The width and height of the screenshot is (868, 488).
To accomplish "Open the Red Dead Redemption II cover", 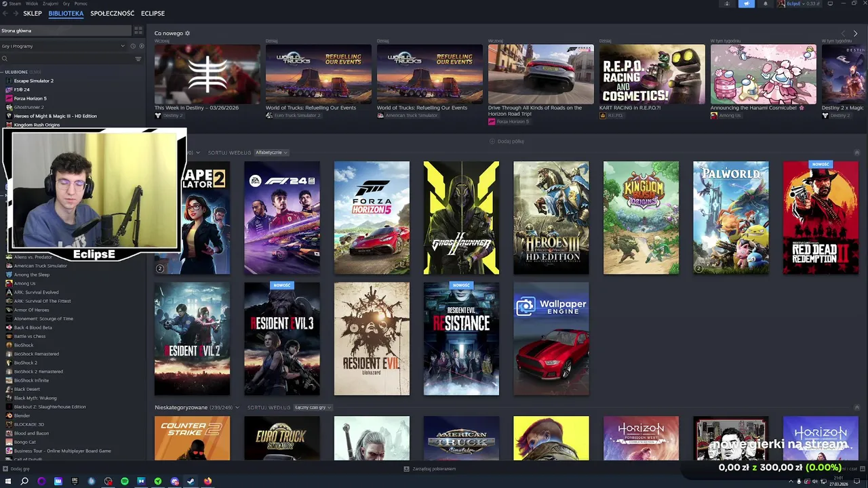I will coord(821,218).
